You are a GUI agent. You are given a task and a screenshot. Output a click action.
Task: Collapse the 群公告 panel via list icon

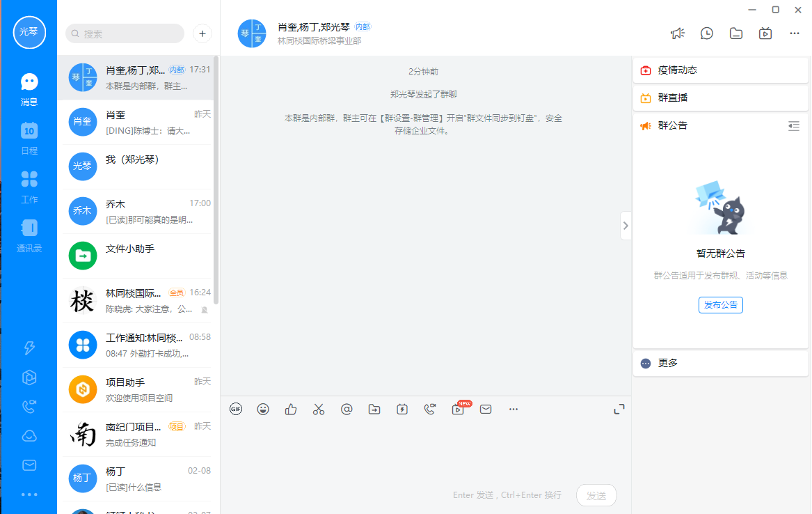click(x=794, y=126)
